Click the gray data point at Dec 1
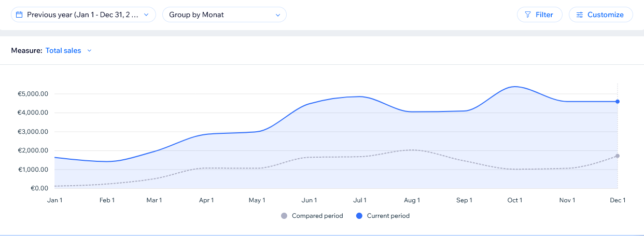Viewport: 644px width, 236px height. [618, 156]
